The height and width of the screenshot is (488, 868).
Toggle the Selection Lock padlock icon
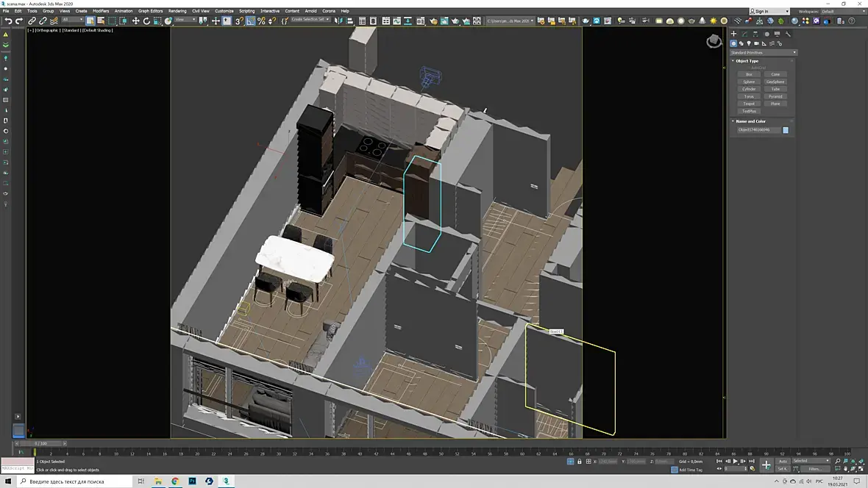(579, 462)
